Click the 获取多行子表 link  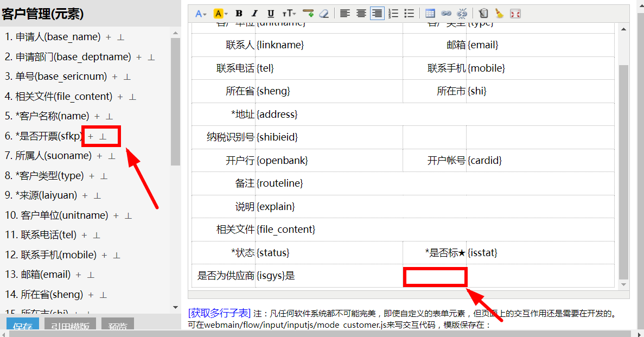(x=219, y=313)
